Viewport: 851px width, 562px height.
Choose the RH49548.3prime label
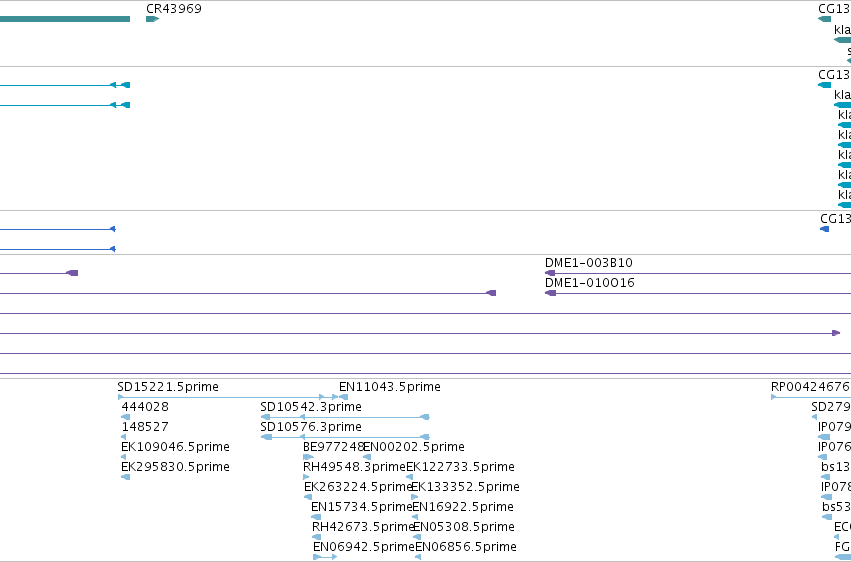[354, 467]
